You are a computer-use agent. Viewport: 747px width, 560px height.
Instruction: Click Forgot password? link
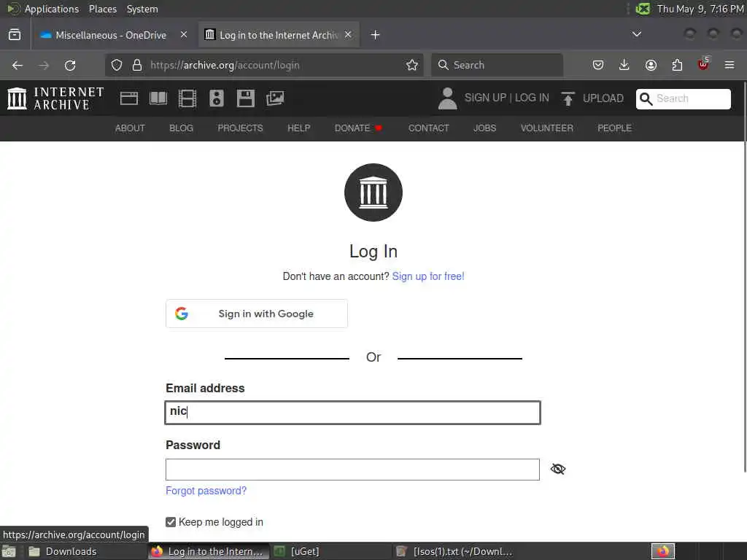[x=206, y=491]
